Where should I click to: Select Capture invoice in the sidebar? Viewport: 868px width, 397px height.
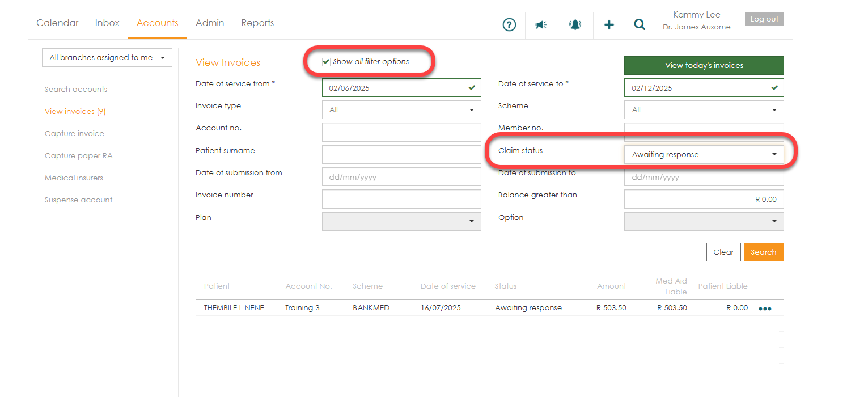click(74, 134)
